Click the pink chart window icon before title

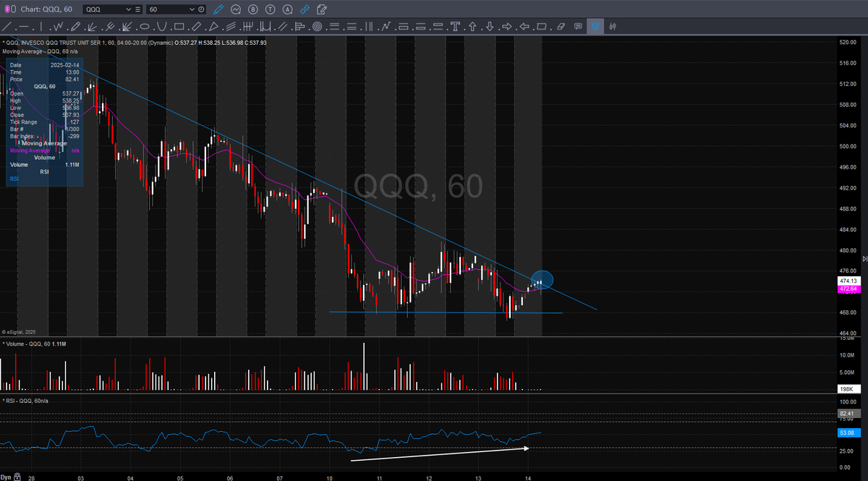click(9, 9)
